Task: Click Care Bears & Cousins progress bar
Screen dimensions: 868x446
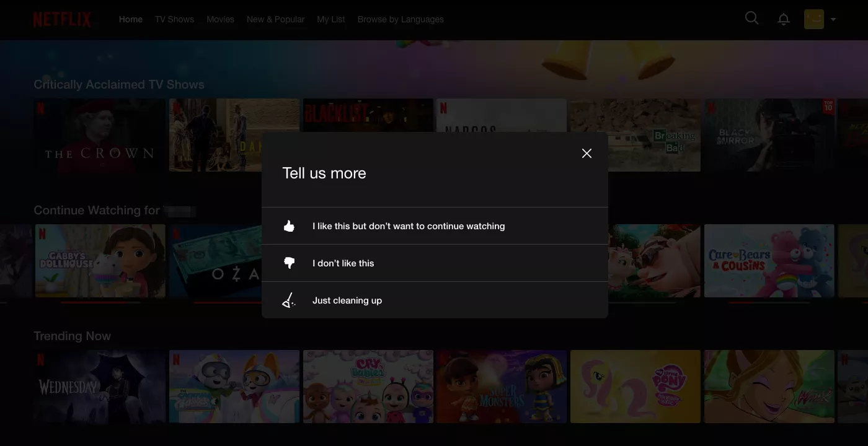Action: point(769,303)
